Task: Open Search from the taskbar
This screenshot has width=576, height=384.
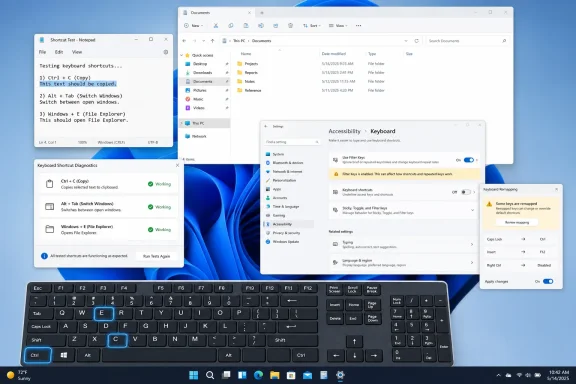Action: tap(210, 375)
